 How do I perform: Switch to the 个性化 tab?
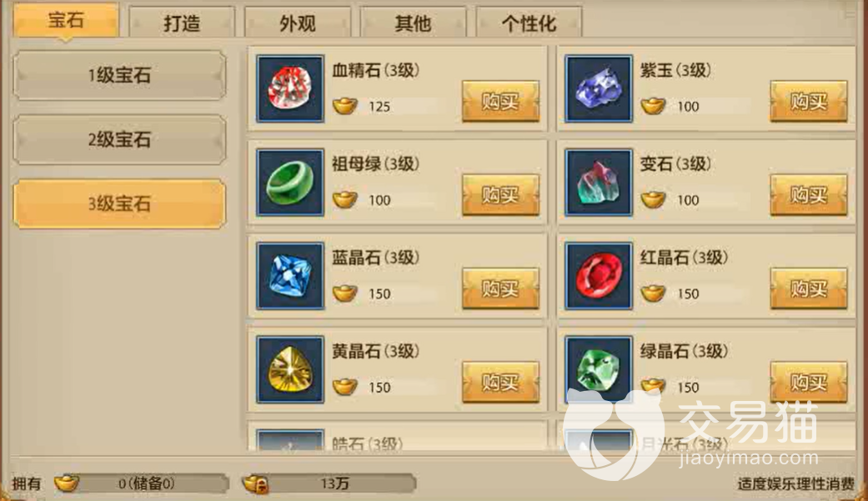[x=529, y=23]
